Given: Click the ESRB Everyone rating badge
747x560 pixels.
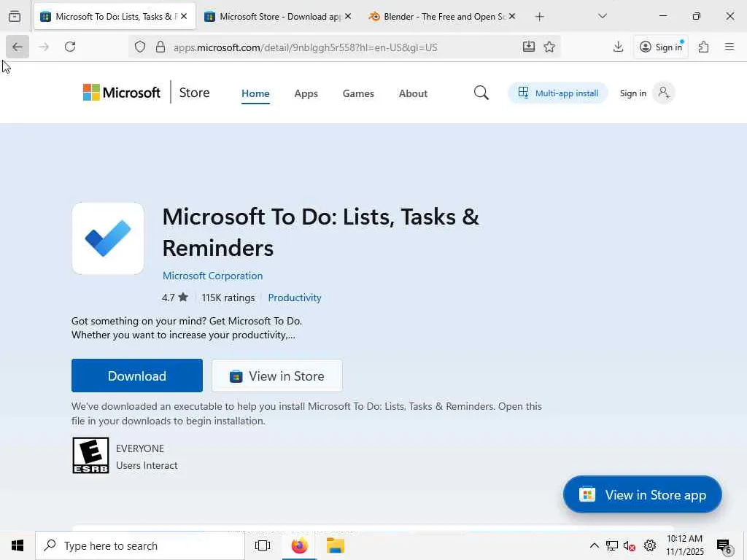Looking at the screenshot, I should click(x=90, y=455).
